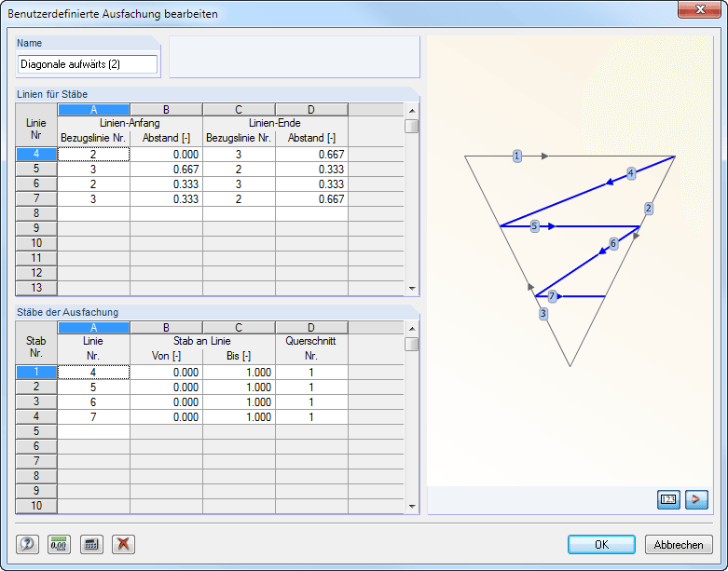Click the calculator-style icon in bottom toolbar
Image resolution: width=728 pixels, height=571 pixels.
coord(91,544)
